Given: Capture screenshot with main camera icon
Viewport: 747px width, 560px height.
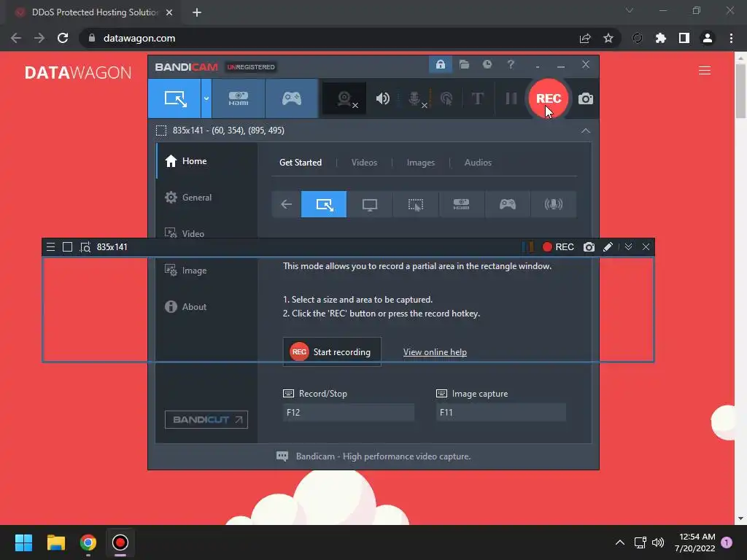Looking at the screenshot, I should point(586,98).
